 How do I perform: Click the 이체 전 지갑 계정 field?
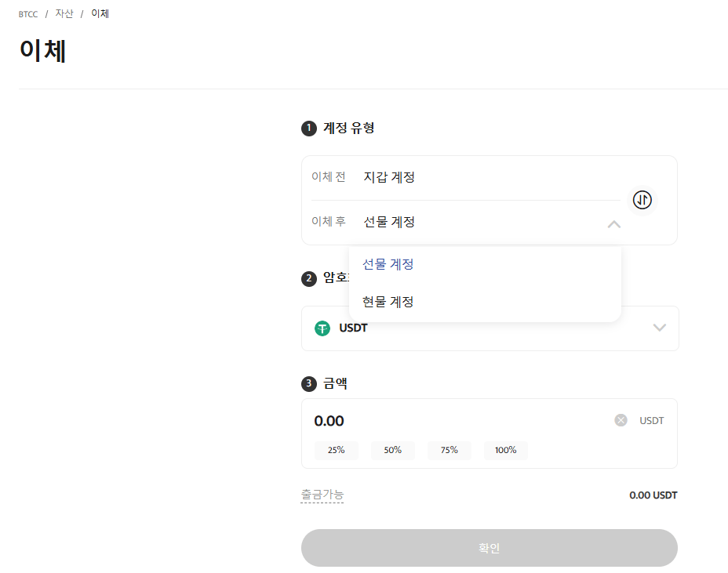[x=389, y=177]
